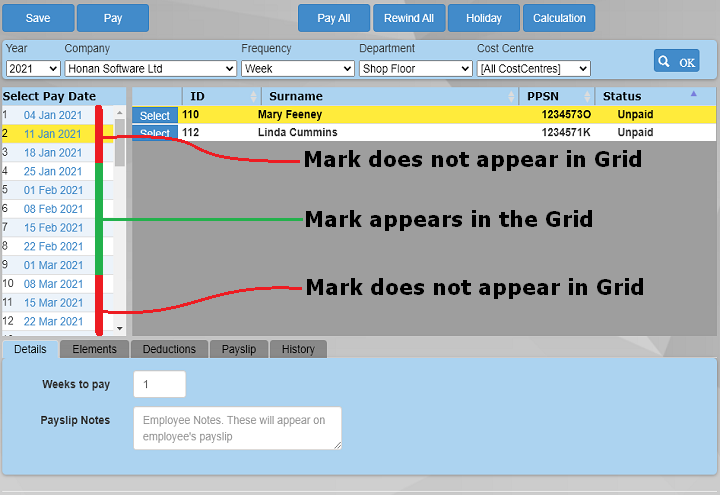View the Payslip tab
This screenshot has width=720, height=495.
[x=240, y=349]
